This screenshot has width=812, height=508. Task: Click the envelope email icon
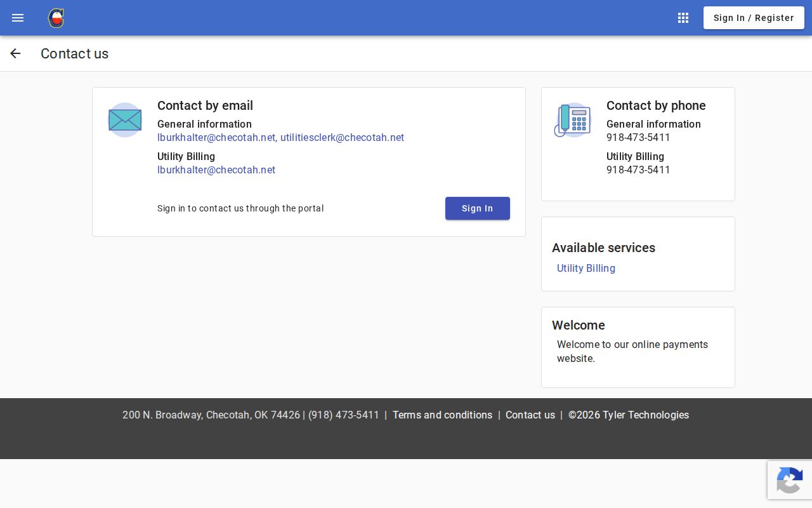125,120
